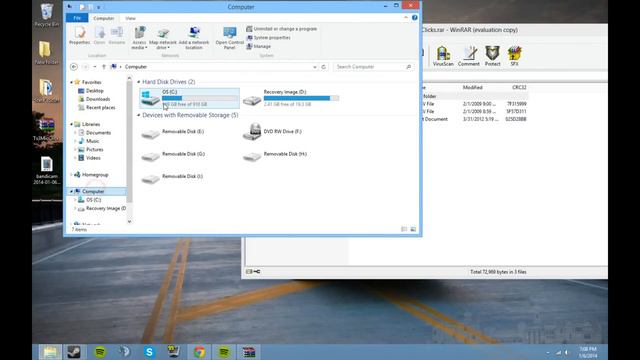Switch to the Computer ribbon tab

pos(103,18)
